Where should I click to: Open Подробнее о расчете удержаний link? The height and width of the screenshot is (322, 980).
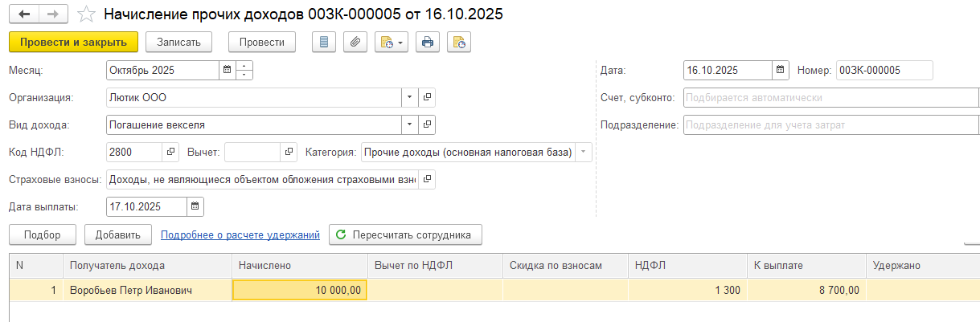tap(240, 234)
